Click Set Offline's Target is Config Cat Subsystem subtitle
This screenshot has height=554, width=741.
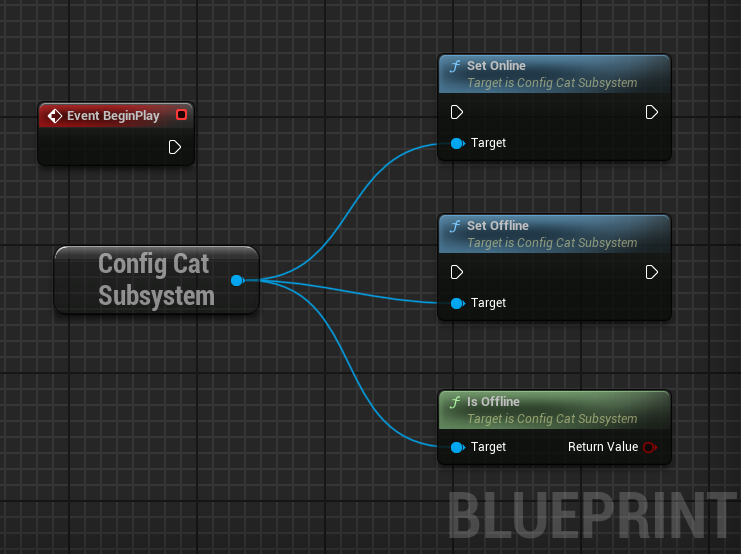552,242
